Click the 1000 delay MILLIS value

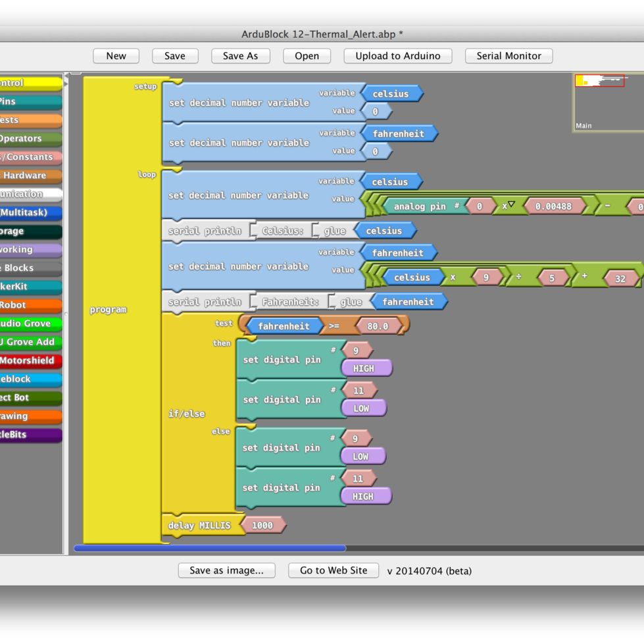click(262, 526)
